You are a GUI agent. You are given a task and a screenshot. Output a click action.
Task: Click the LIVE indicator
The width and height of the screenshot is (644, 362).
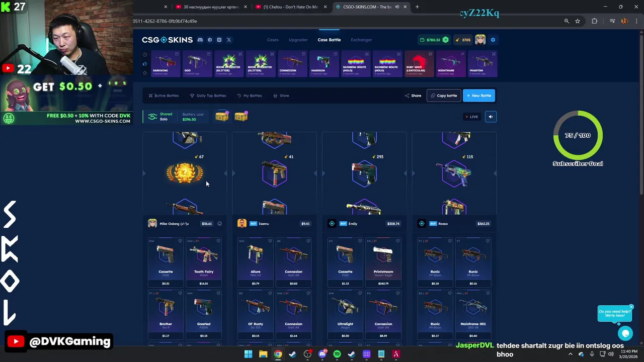472,117
